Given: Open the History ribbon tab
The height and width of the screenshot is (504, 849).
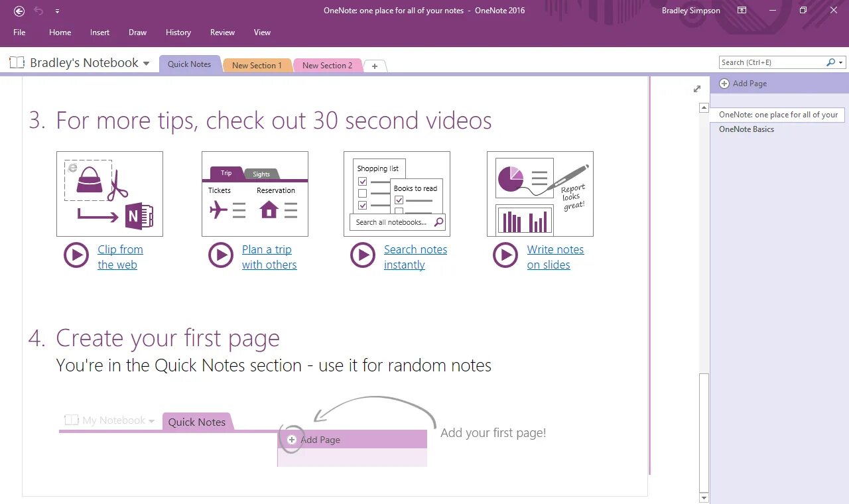Looking at the screenshot, I should point(178,32).
